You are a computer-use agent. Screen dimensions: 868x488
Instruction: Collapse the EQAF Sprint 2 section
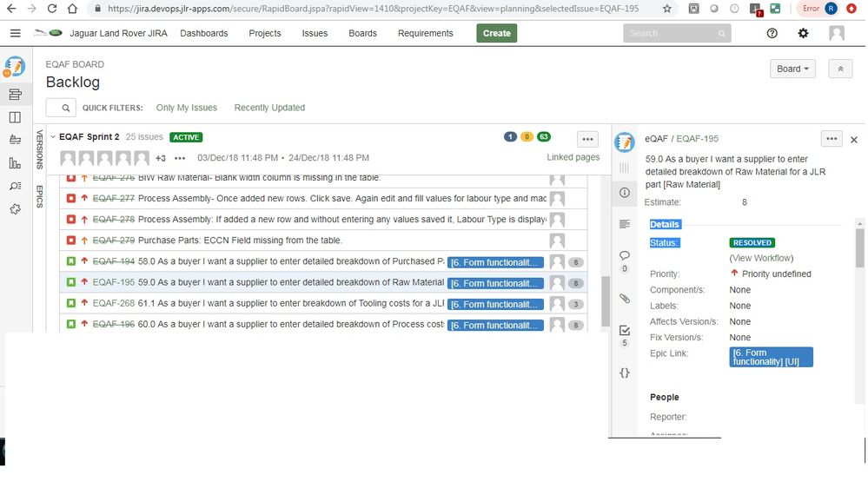(x=53, y=137)
